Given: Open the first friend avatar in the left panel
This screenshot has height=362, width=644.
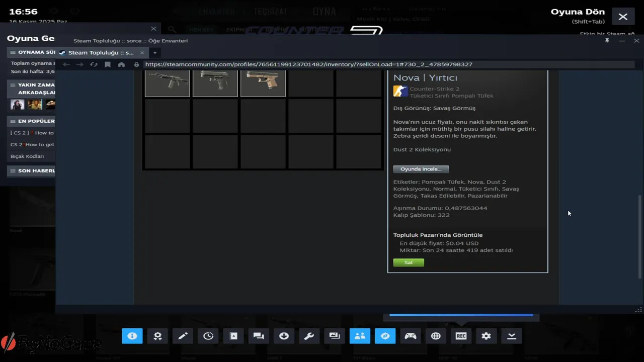Looking at the screenshot, I should pos(18,104).
